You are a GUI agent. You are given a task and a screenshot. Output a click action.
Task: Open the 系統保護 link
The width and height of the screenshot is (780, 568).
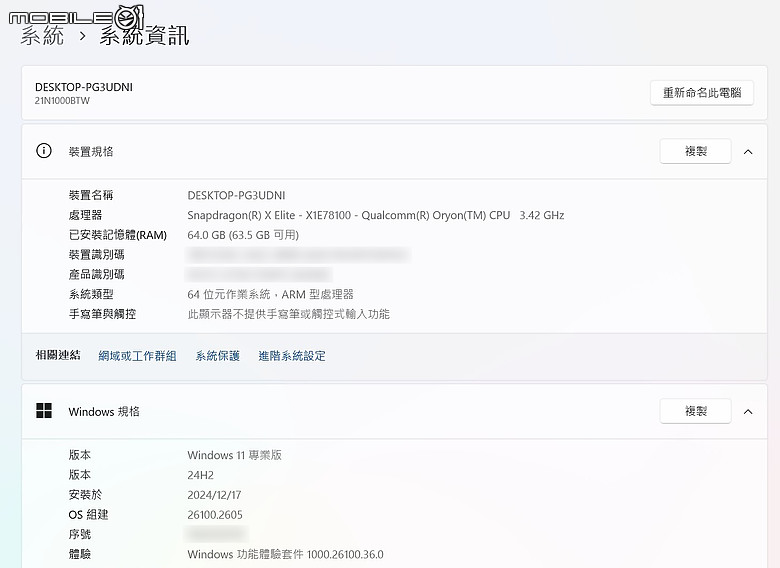pyautogui.click(x=217, y=356)
